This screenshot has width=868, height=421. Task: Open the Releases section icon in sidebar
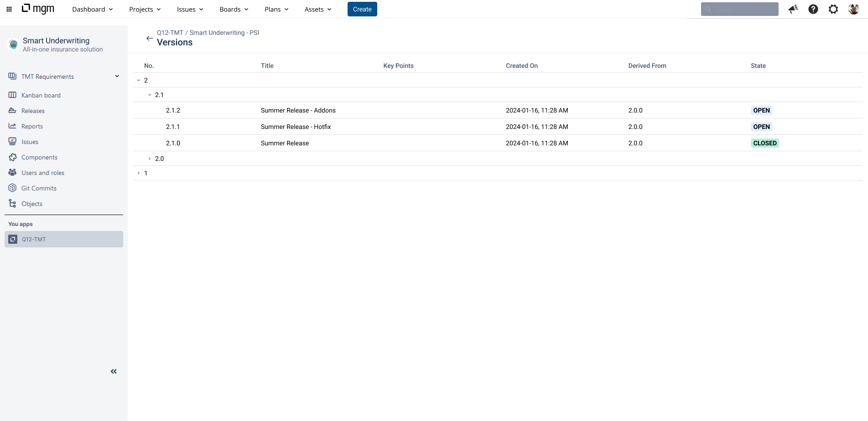click(12, 110)
